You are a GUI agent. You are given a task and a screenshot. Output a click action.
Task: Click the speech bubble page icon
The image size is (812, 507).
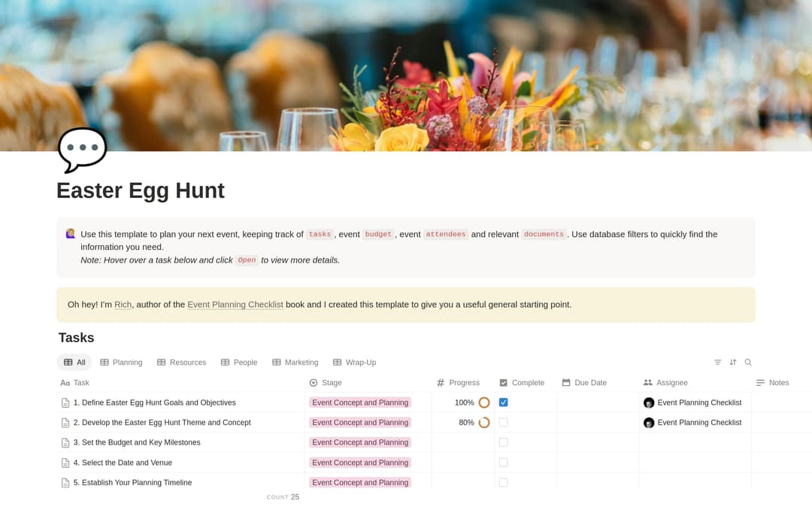(83, 150)
